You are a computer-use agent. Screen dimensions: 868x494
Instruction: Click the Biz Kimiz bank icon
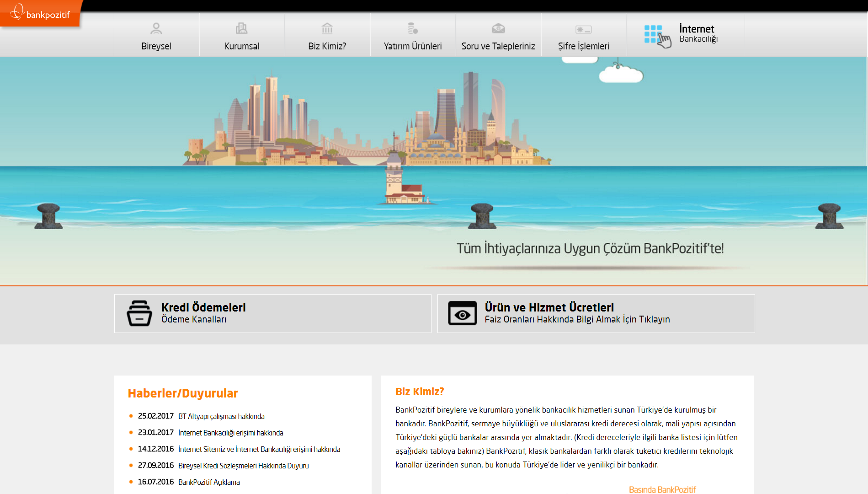(327, 29)
